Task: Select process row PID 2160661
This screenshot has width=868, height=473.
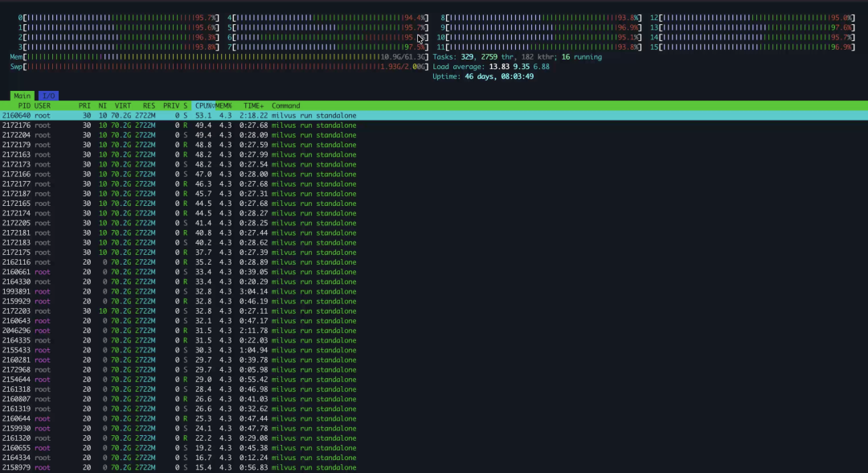Action: pos(434,272)
